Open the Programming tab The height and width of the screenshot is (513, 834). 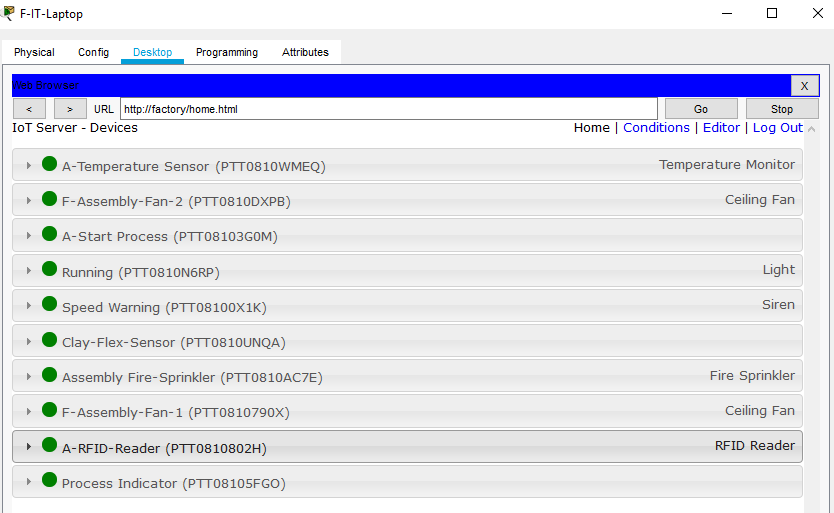click(227, 52)
